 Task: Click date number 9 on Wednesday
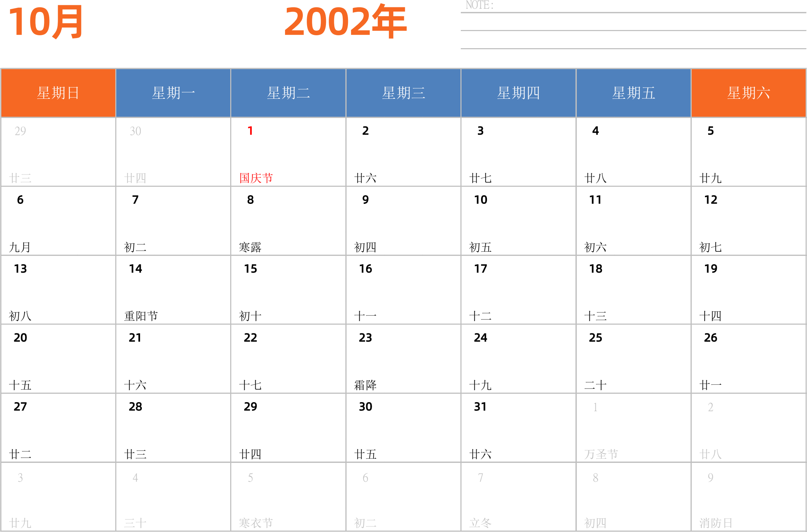pyautogui.click(x=365, y=200)
